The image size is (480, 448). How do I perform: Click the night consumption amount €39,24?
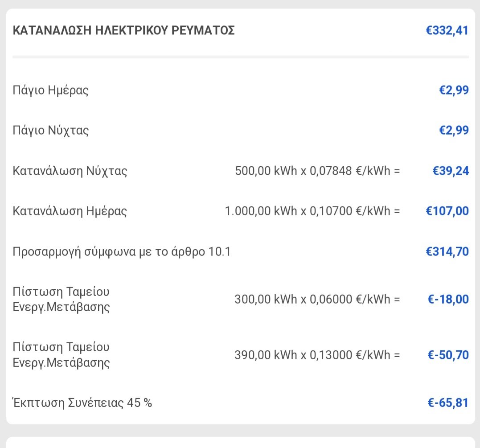click(450, 171)
